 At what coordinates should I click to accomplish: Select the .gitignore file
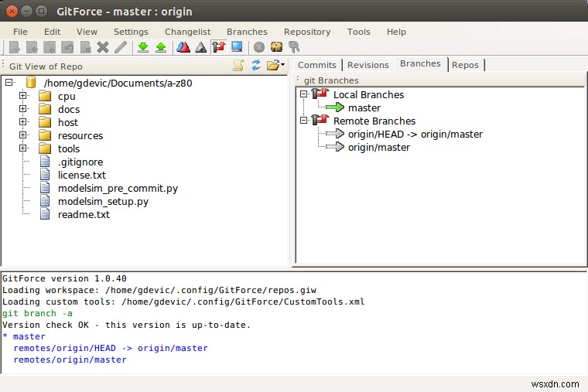[x=80, y=162]
